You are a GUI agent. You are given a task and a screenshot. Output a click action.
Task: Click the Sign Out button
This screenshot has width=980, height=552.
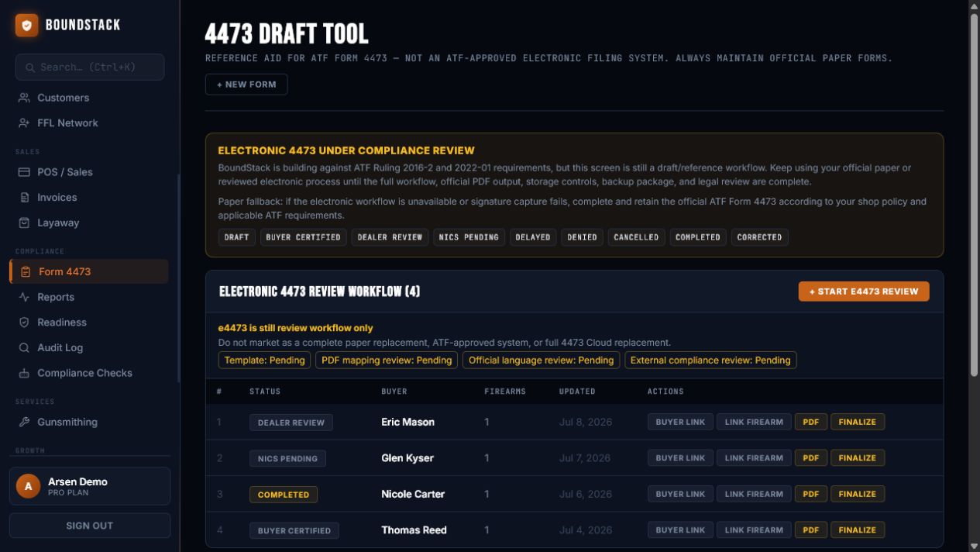(90, 526)
